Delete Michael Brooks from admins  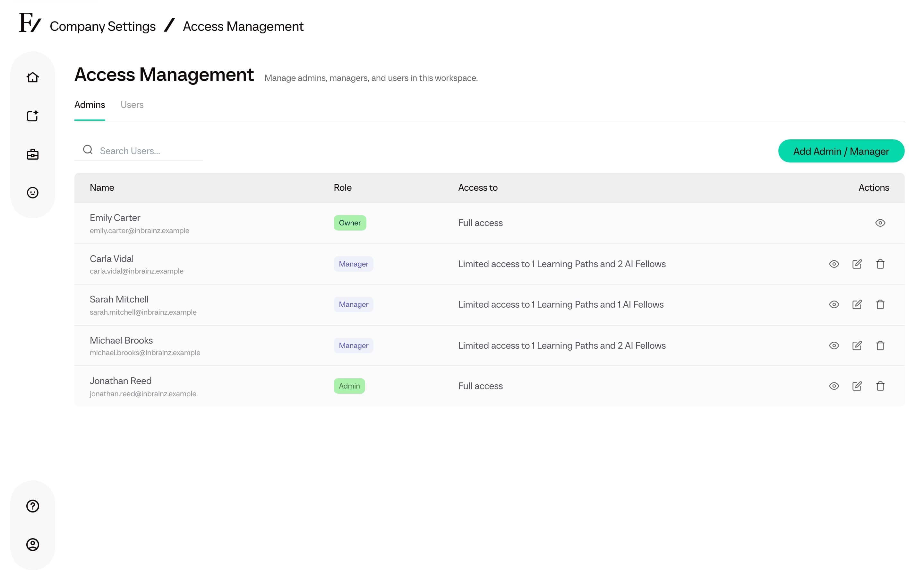tap(880, 346)
